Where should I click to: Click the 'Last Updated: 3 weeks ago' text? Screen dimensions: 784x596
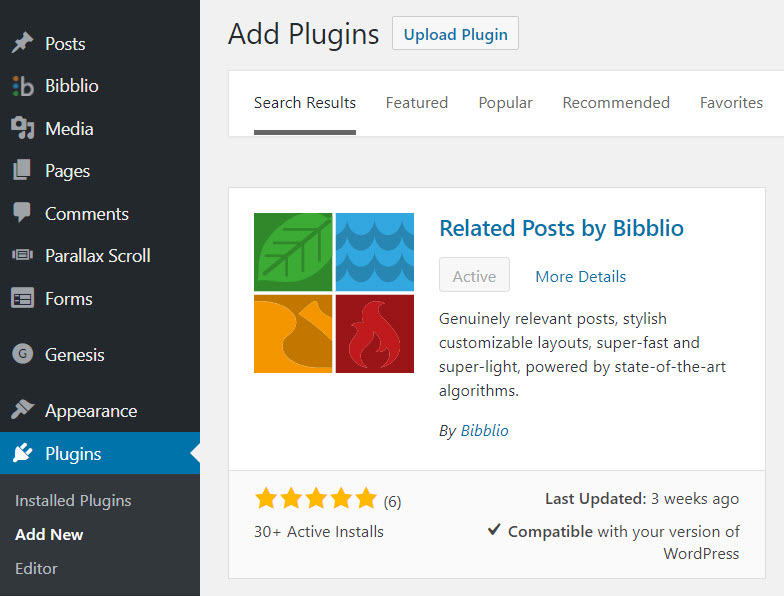pyautogui.click(x=642, y=498)
